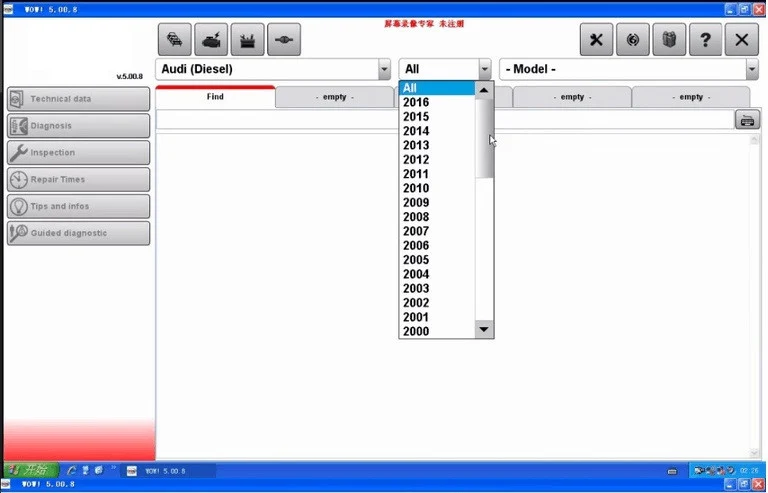Select the last empty tab
The width and height of the screenshot is (768, 493).
pyautogui.click(x=691, y=97)
